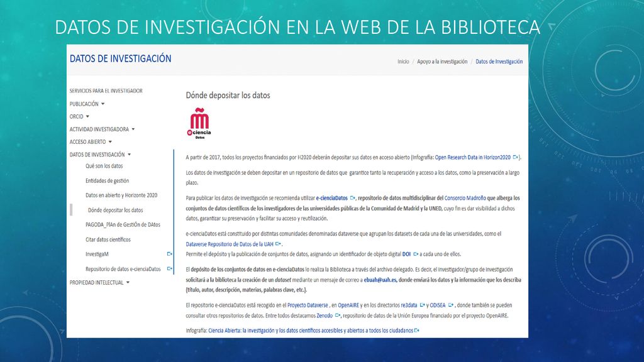Expand PROPIEDAD INTELECTUAL dropdown arrow
The image size is (644, 362).
[128, 282]
